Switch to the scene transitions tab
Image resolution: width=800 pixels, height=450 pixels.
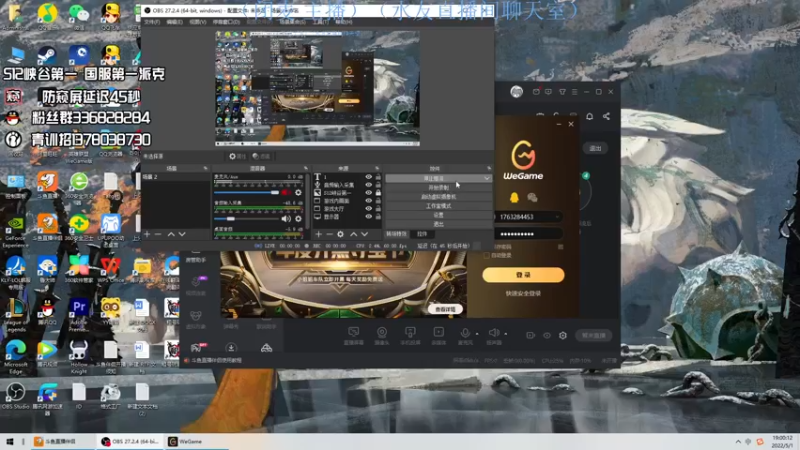396,234
